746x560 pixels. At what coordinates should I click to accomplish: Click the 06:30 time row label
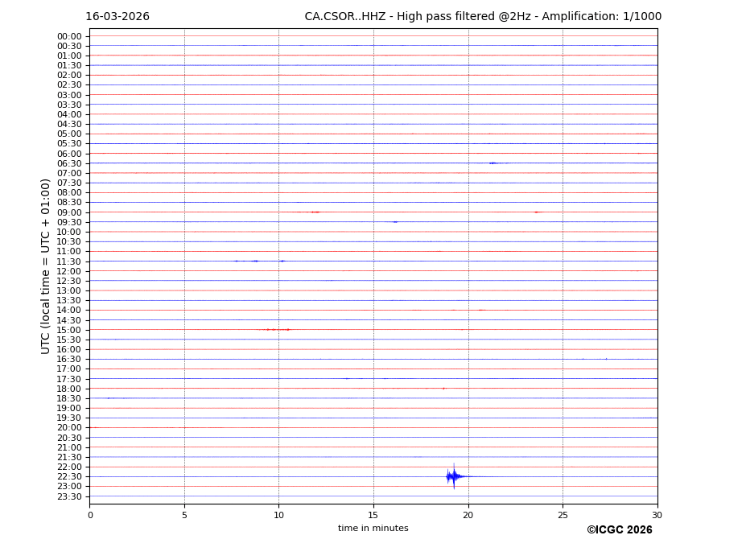69,163
